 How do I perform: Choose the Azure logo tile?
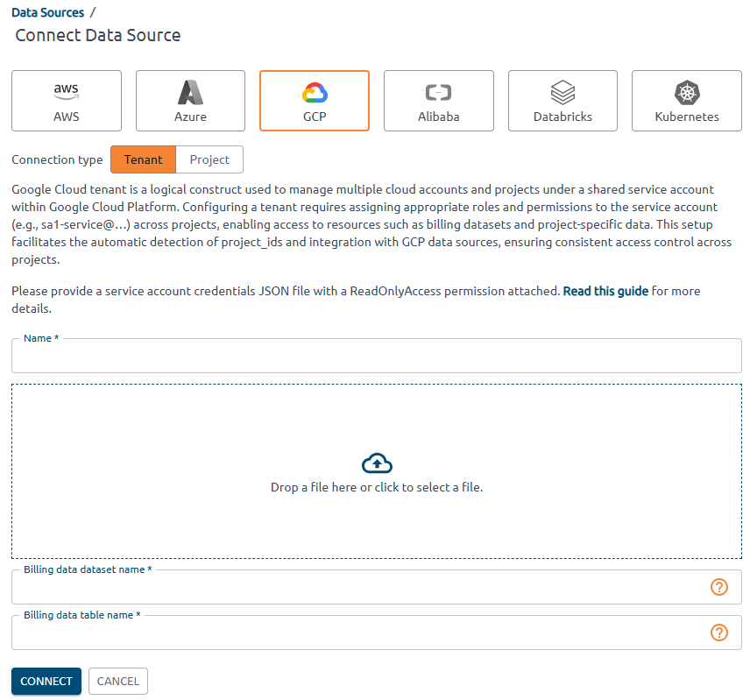pos(190,92)
